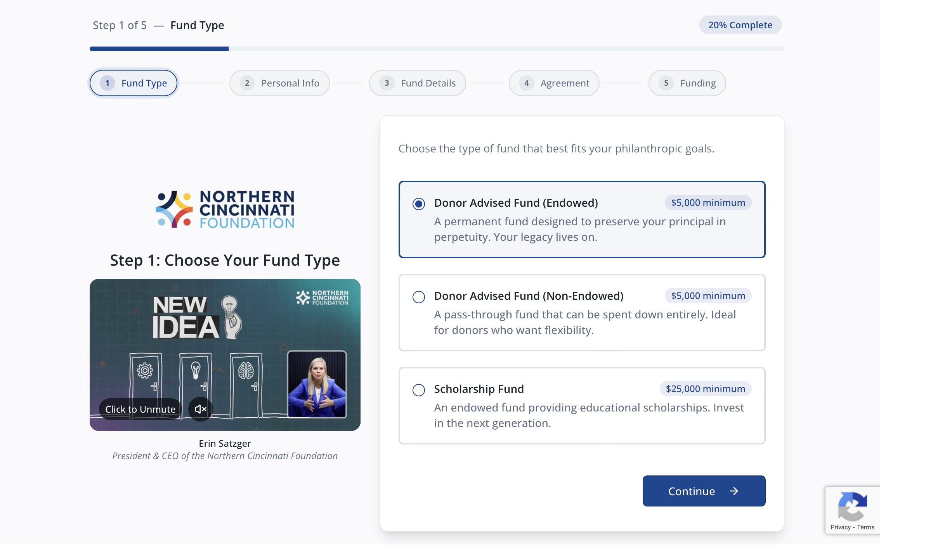Click the reCAPTCHA badge icon
The height and width of the screenshot is (560, 926).
pyautogui.click(x=852, y=506)
